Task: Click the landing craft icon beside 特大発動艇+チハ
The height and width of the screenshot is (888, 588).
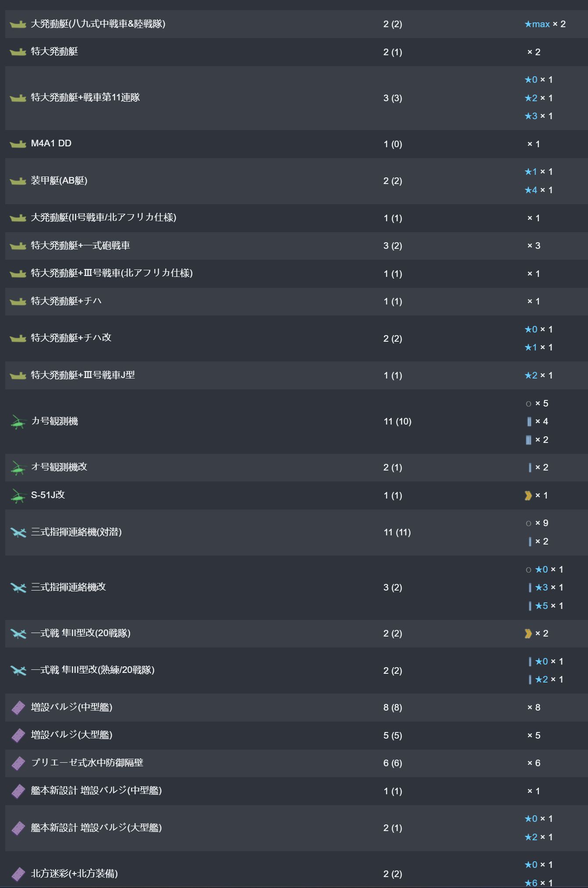Action: [18, 301]
